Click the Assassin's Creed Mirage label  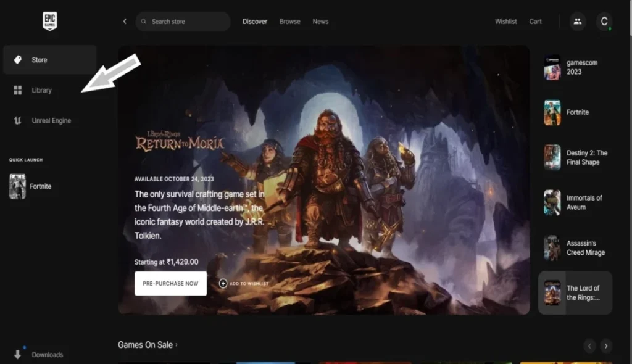(x=586, y=248)
